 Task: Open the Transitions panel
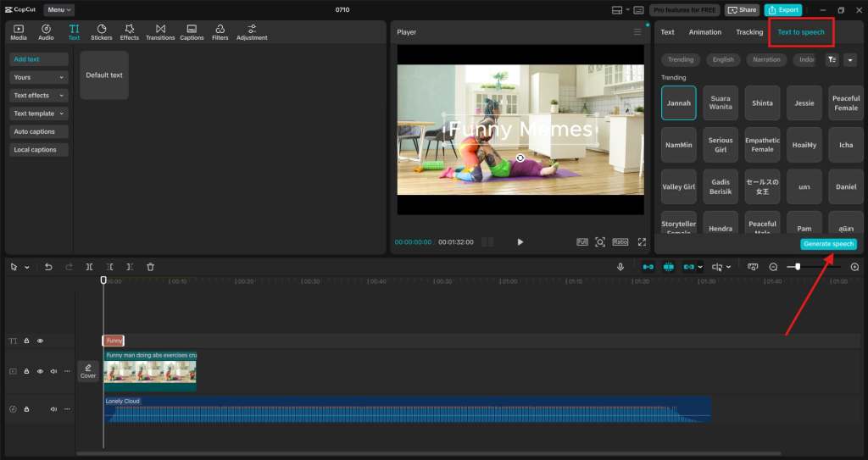[x=160, y=32]
